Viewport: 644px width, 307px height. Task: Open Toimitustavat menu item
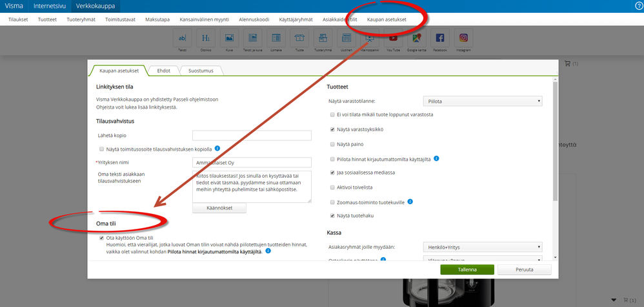[120, 19]
